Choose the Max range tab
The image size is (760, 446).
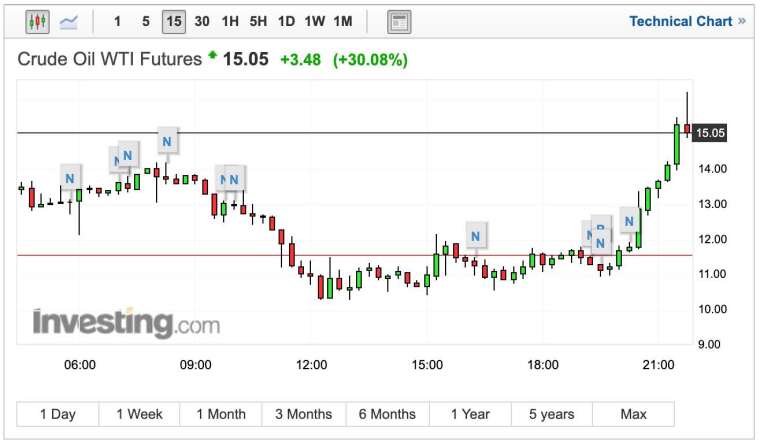pos(633,414)
